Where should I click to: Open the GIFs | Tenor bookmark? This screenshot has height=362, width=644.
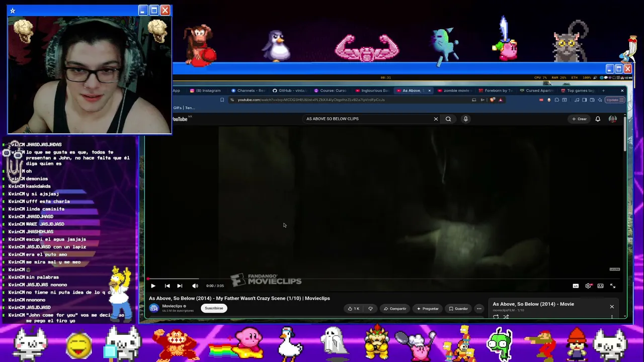[x=184, y=108]
